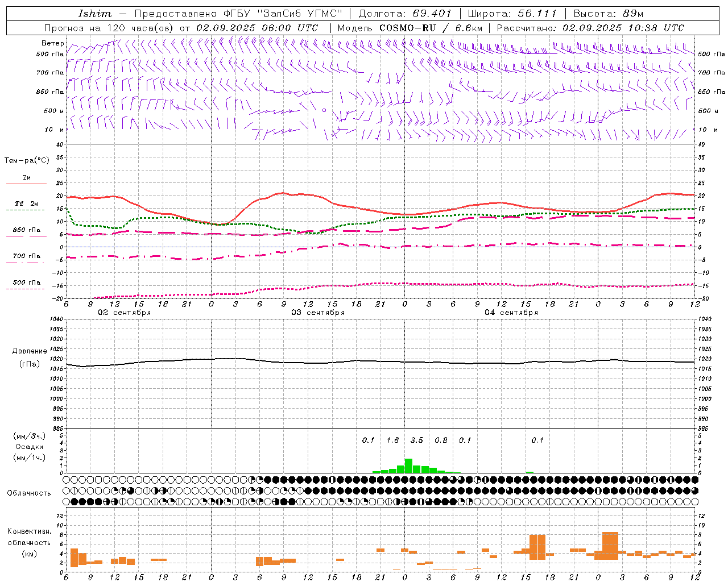Select the station name "Ishim" in the header
This screenshot has height=582, width=728.
[x=95, y=14]
